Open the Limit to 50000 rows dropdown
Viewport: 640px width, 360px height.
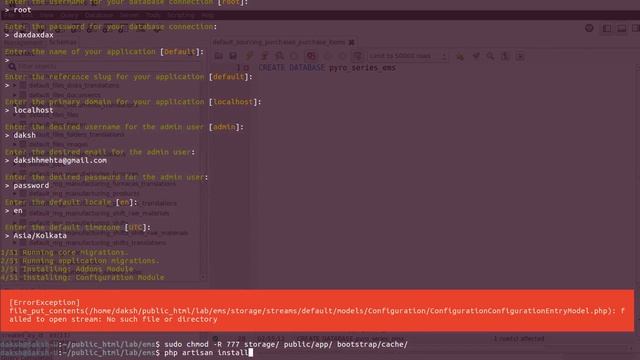[407, 56]
